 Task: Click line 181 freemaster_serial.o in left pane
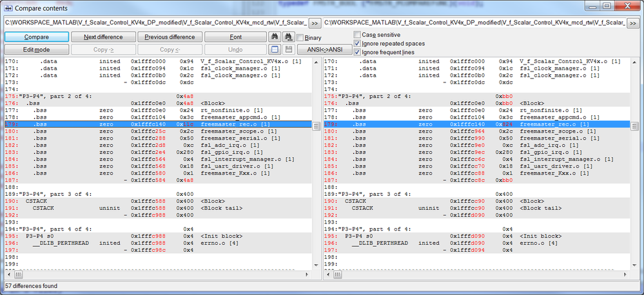click(x=158, y=138)
